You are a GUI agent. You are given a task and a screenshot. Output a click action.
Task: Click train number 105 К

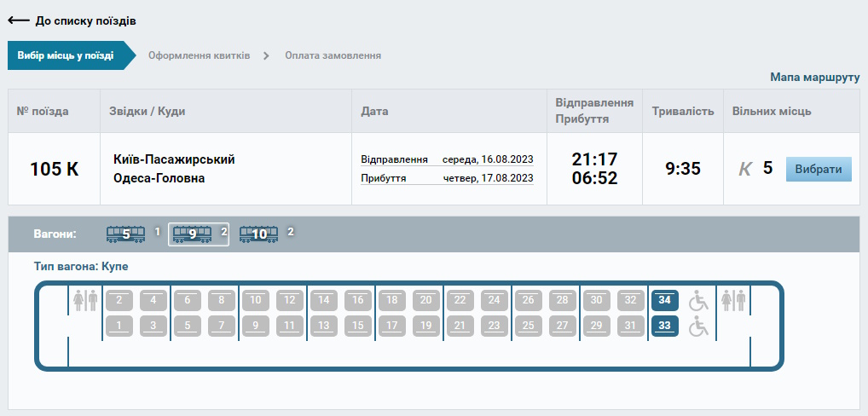point(54,169)
